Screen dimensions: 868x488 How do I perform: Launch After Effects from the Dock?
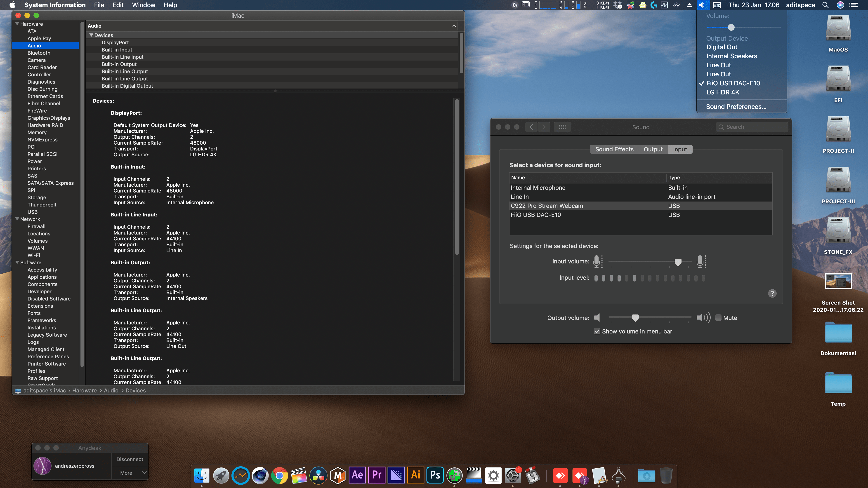click(x=357, y=475)
